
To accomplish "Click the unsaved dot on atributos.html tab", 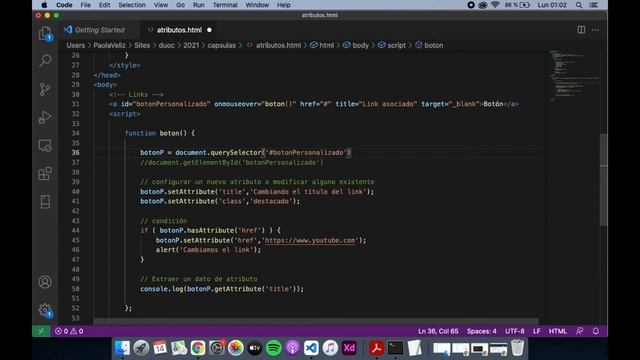I will pyautogui.click(x=209, y=30).
